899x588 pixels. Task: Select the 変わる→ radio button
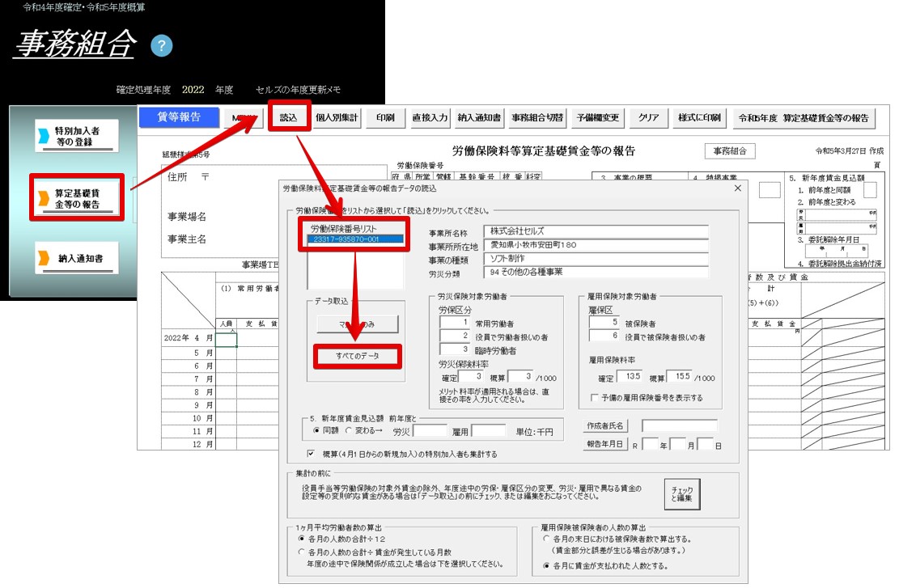(x=348, y=430)
